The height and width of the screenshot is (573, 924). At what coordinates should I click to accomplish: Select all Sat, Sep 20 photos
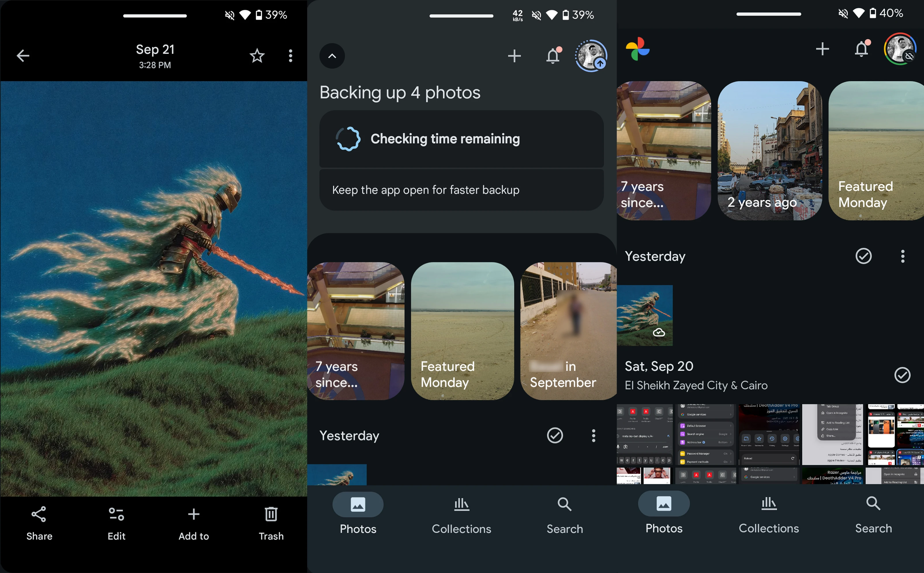point(902,375)
